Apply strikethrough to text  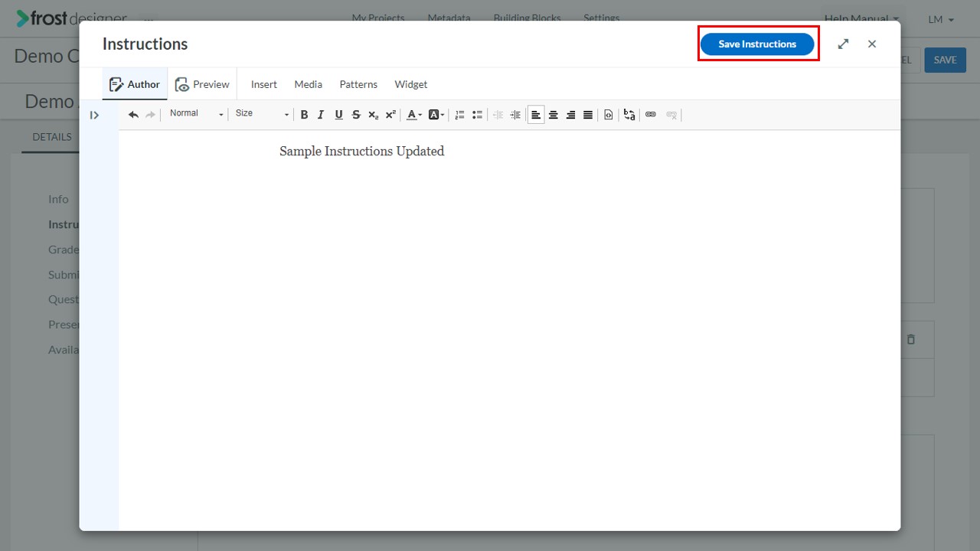coord(356,115)
